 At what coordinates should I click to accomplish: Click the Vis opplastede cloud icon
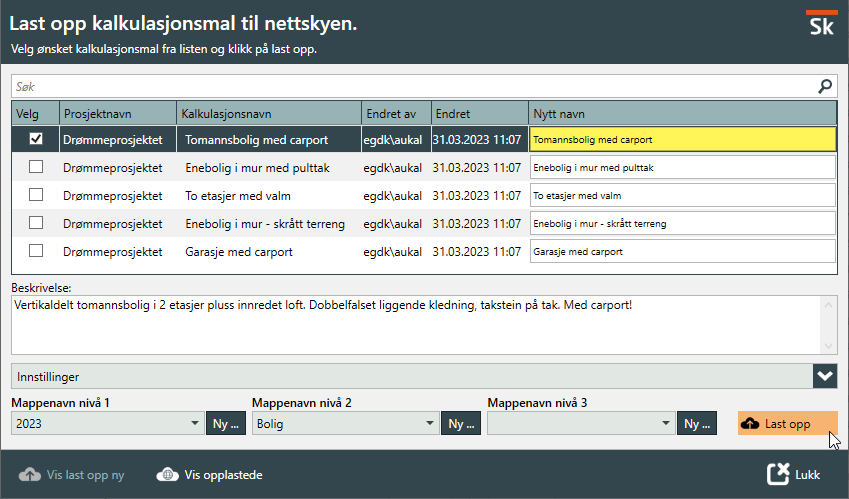pos(168,475)
